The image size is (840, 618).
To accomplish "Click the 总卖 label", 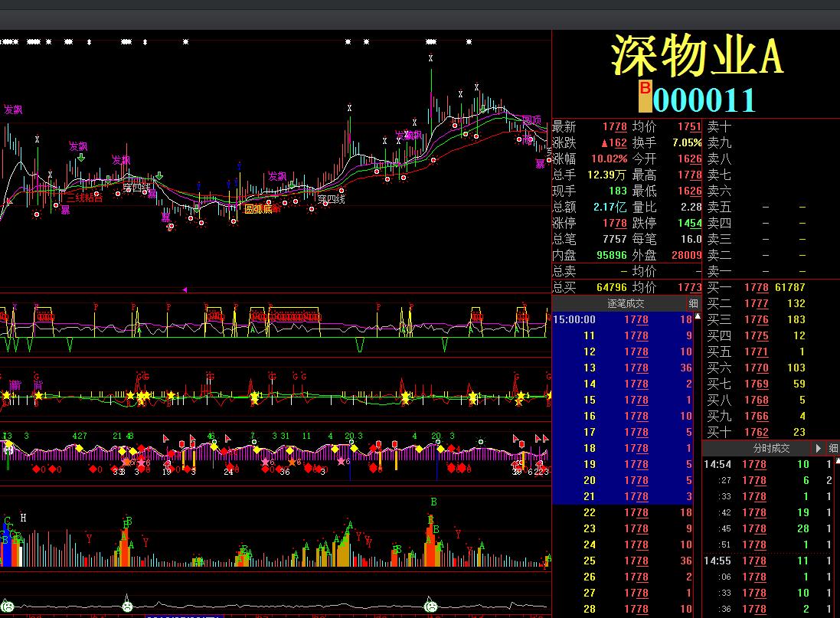I will click(x=564, y=271).
